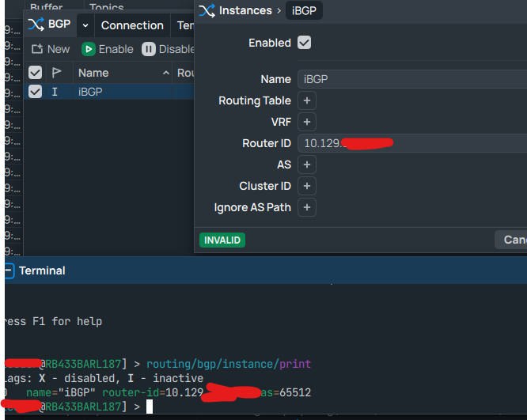Open the Topics tab in log window

(107, 6)
